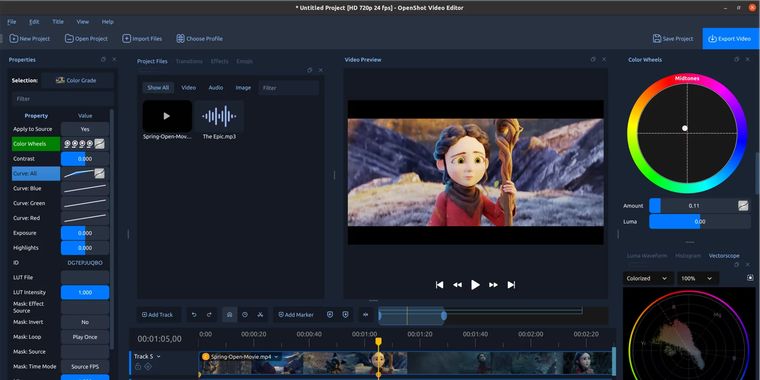The image size is (760, 380).
Task: Go to the next marker icon
Action: [x=345, y=315]
